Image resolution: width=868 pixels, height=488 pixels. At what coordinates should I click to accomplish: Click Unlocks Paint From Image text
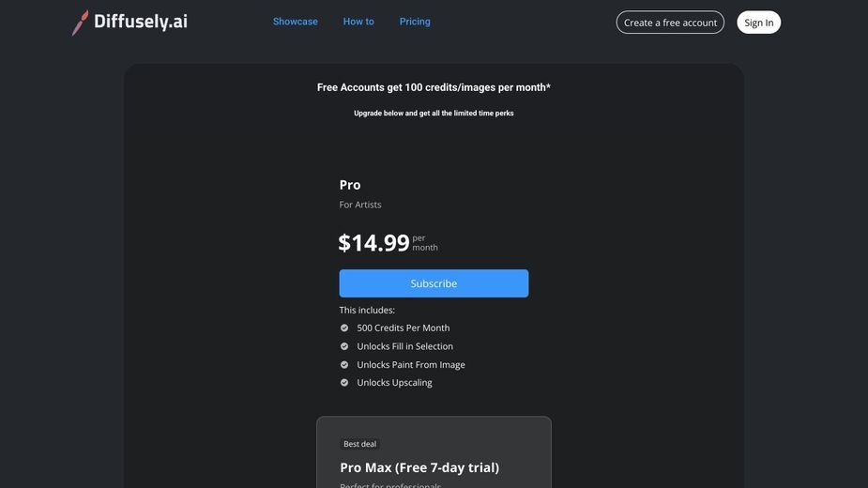[411, 364]
